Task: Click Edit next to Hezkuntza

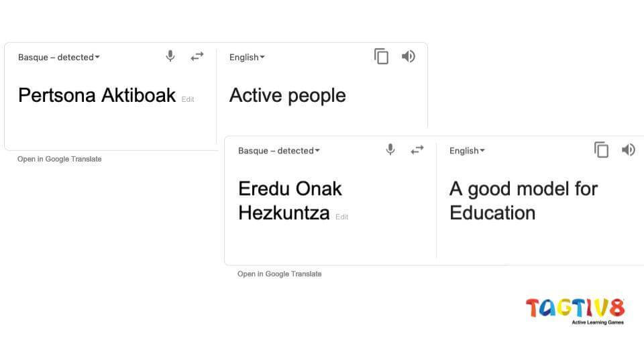Action: 342,217
